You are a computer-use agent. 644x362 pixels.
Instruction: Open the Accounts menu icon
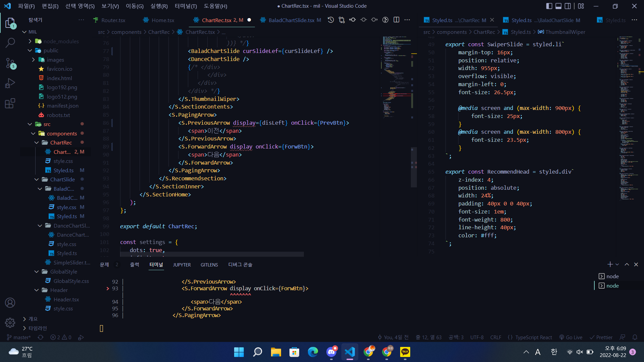10,303
